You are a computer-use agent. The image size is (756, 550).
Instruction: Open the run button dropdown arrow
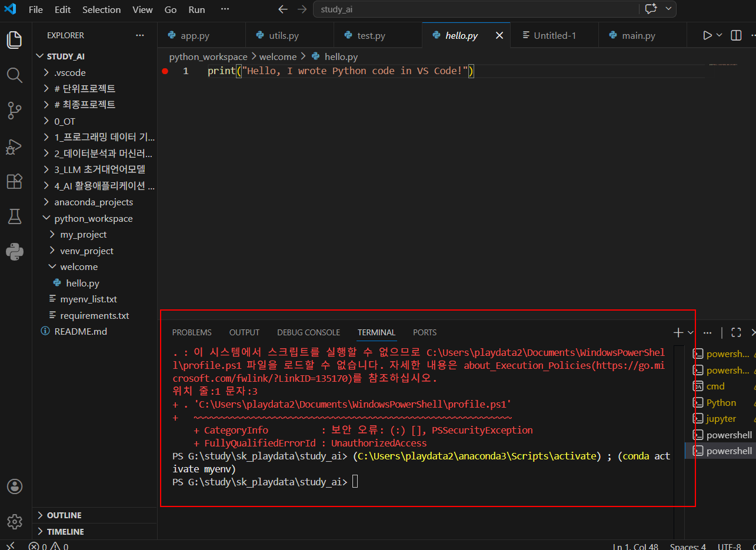coord(719,35)
